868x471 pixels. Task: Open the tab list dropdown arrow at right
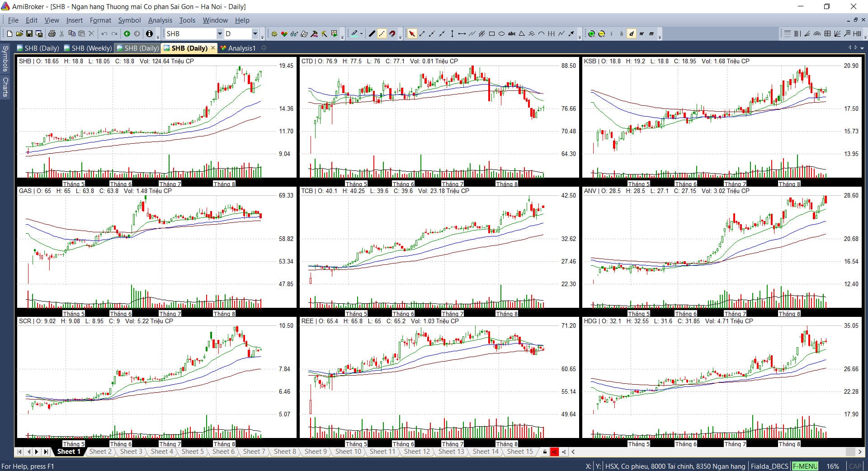pos(862,48)
